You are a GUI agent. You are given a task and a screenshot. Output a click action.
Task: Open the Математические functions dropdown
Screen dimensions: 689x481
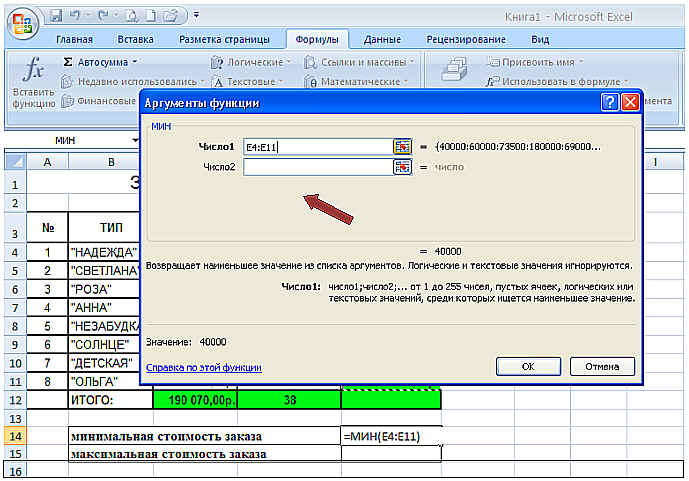point(356,82)
